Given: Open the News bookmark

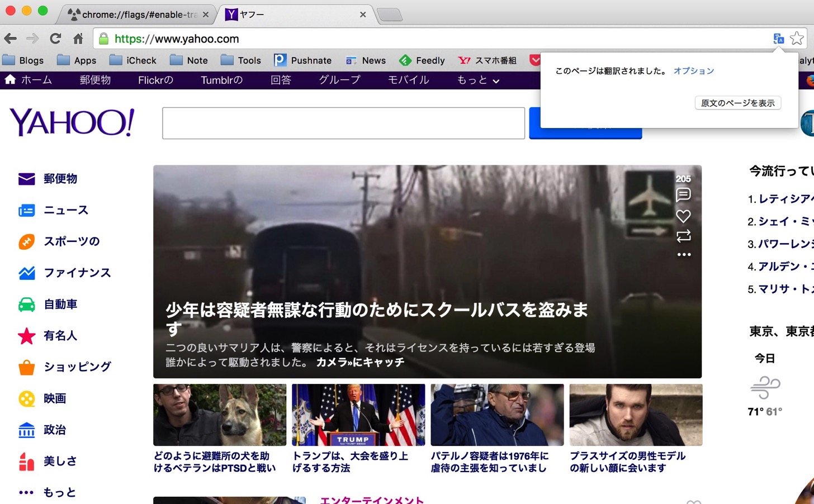Looking at the screenshot, I should tap(366, 60).
